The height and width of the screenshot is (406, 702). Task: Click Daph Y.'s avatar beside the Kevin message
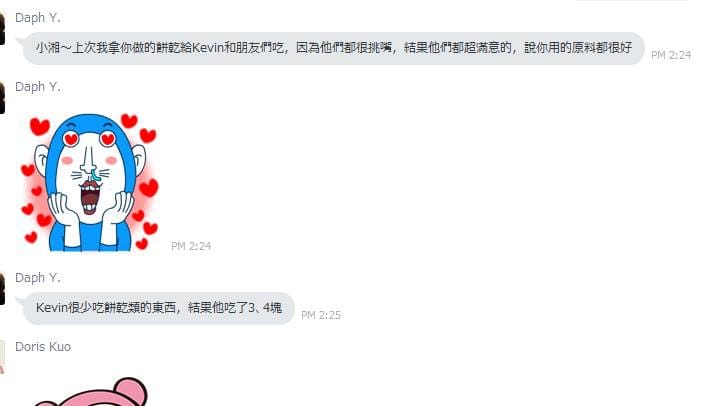point(2,289)
